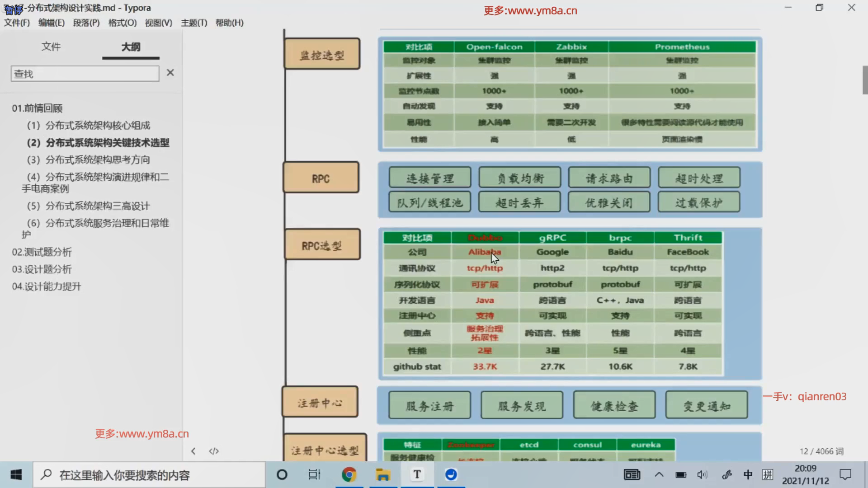Toggle the Chinese IME language indicator
The width and height of the screenshot is (868, 488).
click(748, 474)
